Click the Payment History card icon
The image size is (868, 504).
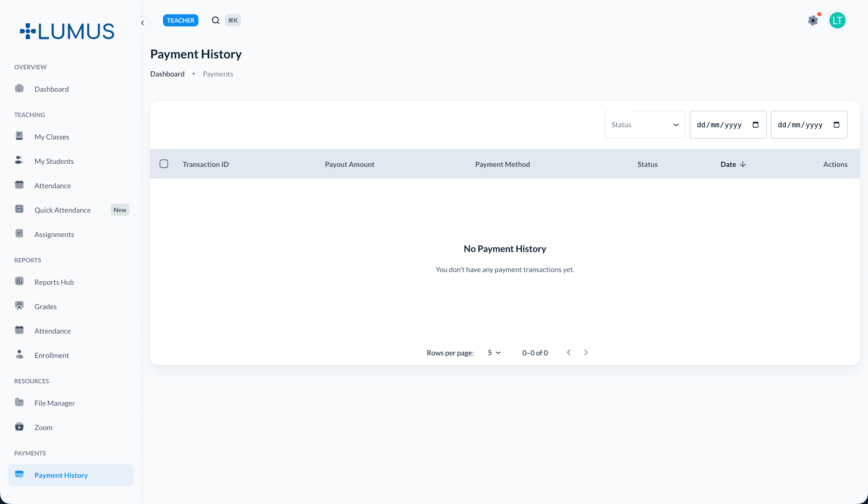point(19,474)
